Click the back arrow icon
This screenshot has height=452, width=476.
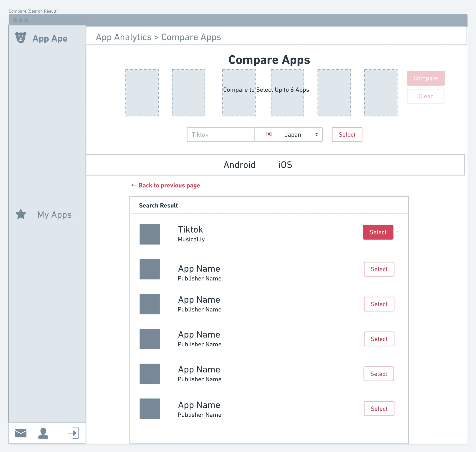134,185
